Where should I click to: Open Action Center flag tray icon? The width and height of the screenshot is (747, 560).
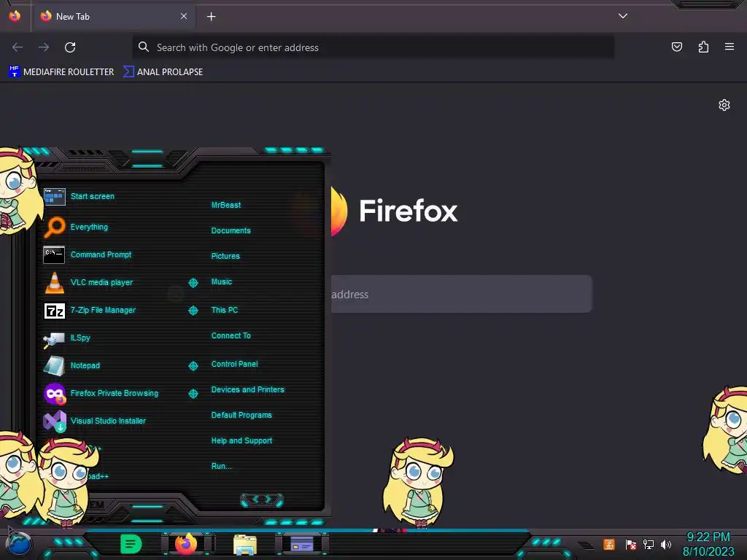[x=630, y=544]
